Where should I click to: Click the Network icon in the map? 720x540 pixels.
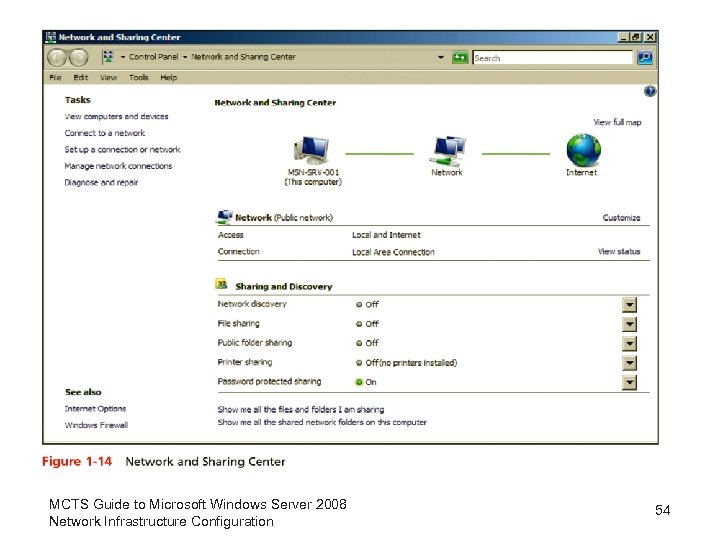click(447, 151)
